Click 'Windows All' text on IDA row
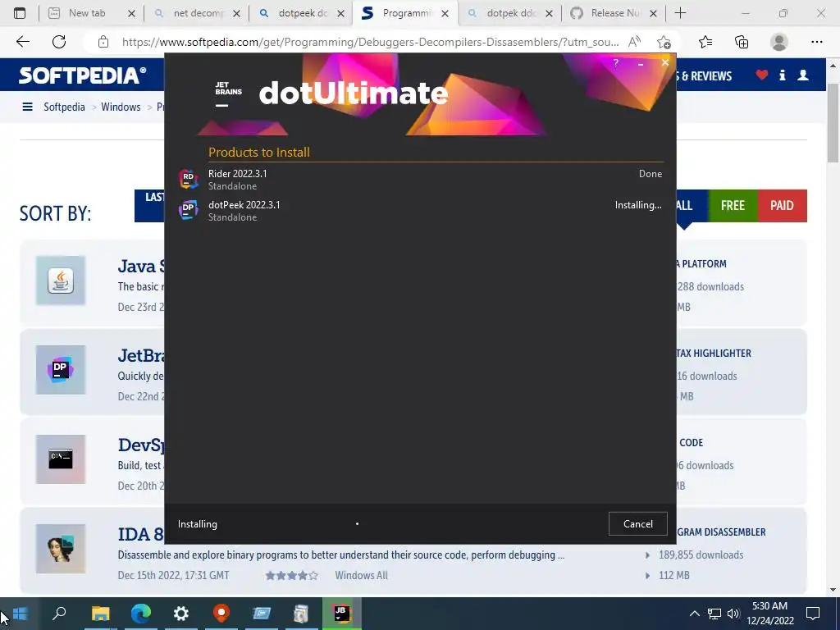This screenshot has height=630, width=840. [361, 575]
